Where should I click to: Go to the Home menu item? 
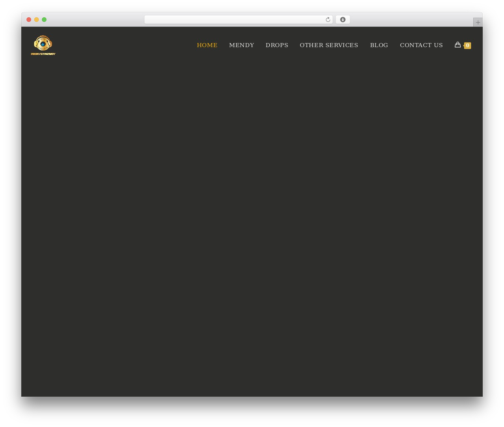[207, 45]
